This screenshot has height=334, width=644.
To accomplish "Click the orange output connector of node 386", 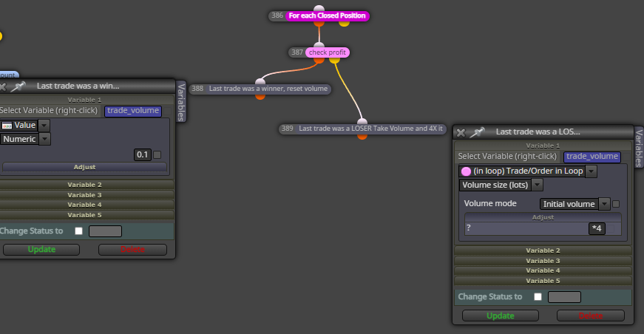I will (319, 23).
